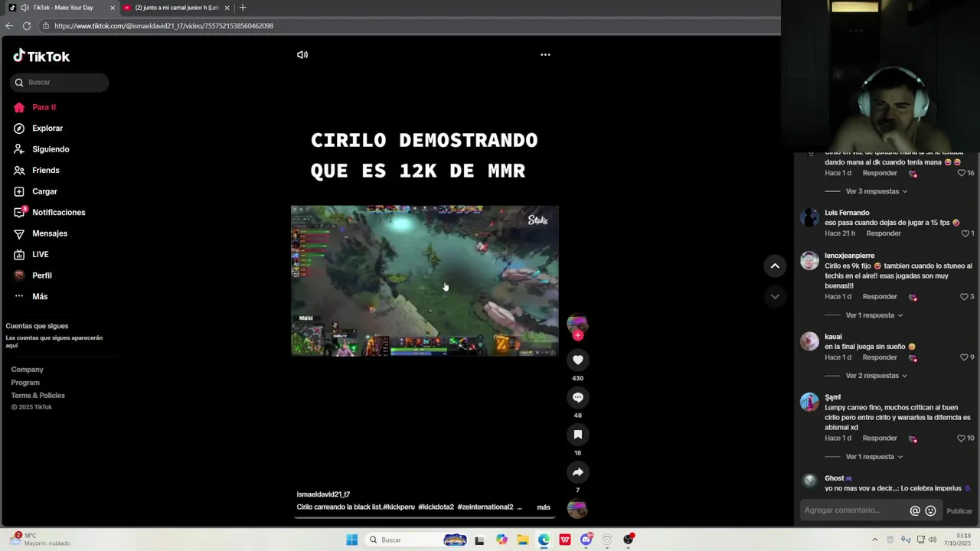The width and height of the screenshot is (980, 551).
Task: Open the emoji picker in comment box
Action: point(930,510)
